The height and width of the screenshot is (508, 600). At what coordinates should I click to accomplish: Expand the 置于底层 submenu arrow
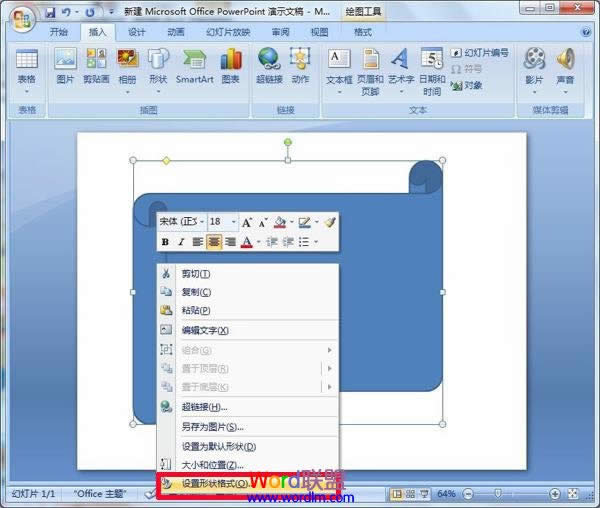tap(329, 387)
